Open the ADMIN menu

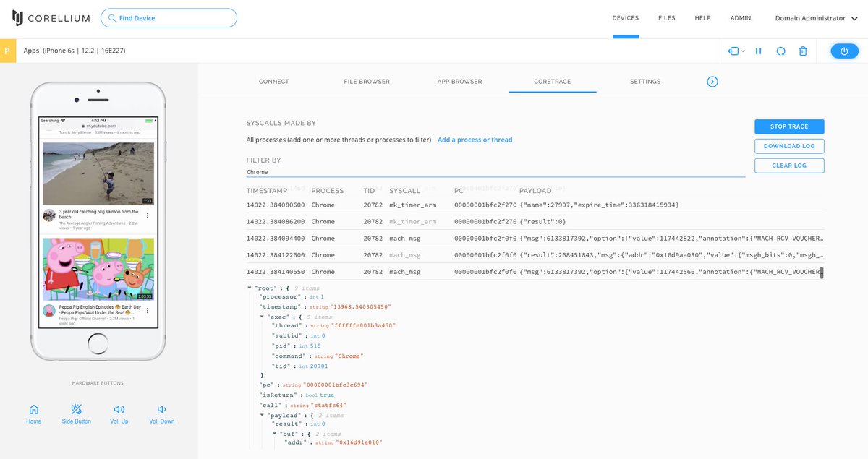(x=741, y=18)
